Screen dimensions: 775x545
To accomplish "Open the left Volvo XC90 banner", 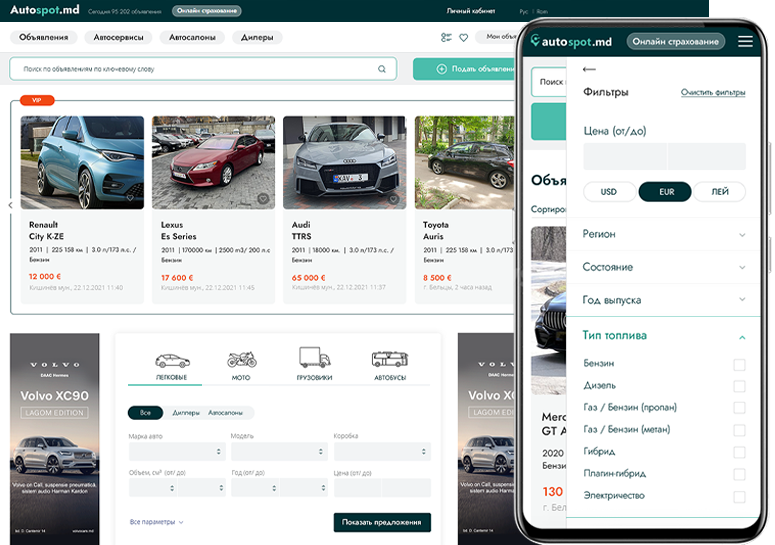I will pyautogui.click(x=54, y=439).
